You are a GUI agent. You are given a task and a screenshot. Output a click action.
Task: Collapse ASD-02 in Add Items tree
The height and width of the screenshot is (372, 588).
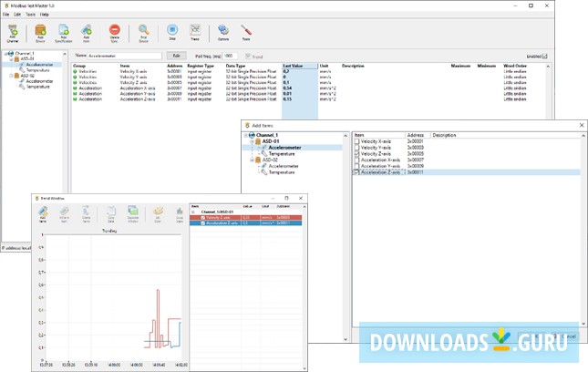coord(252,160)
